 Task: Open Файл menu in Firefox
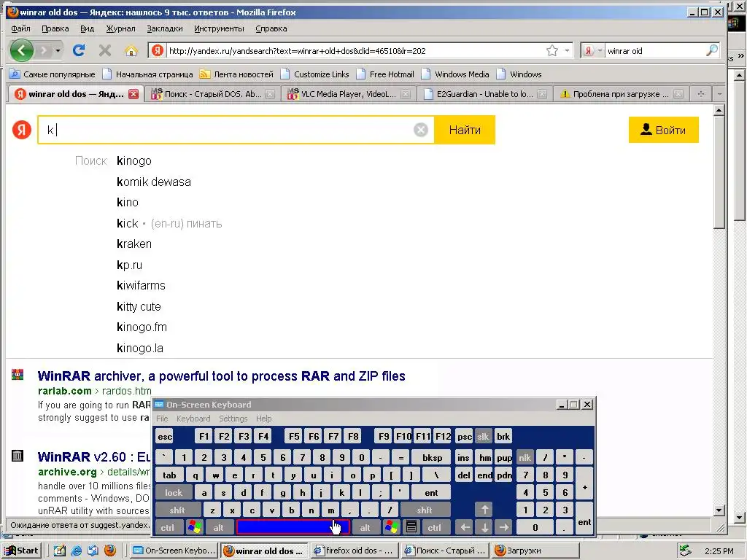click(x=20, y=28)
